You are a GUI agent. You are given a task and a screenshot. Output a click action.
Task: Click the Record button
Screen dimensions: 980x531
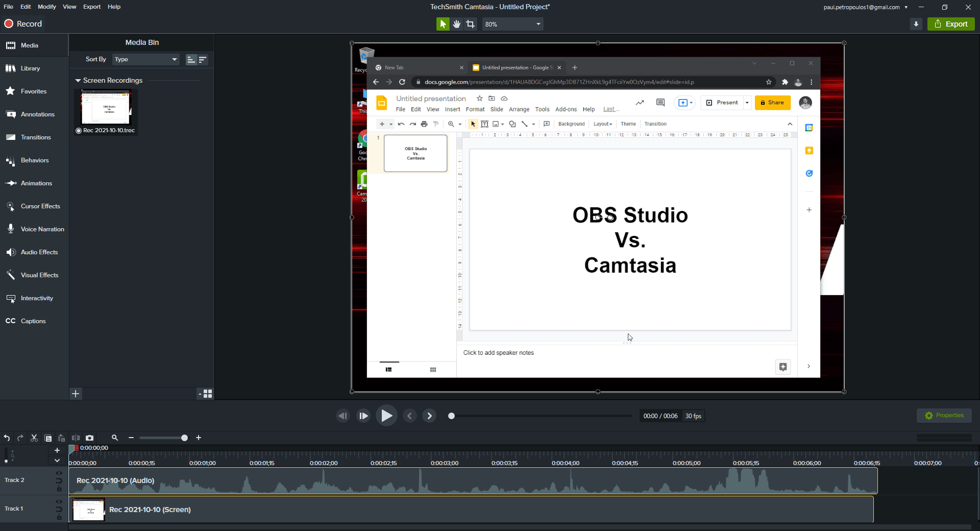point(23,24)
